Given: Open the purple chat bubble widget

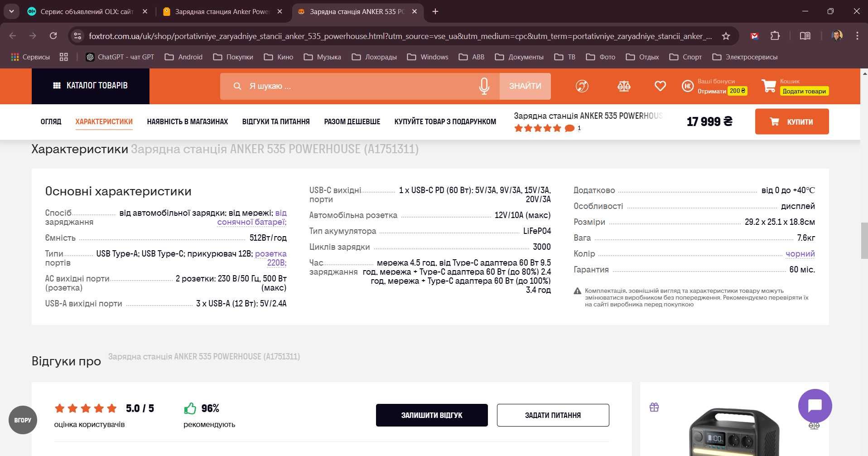Looking at the screenshot, I should [815, 406].
